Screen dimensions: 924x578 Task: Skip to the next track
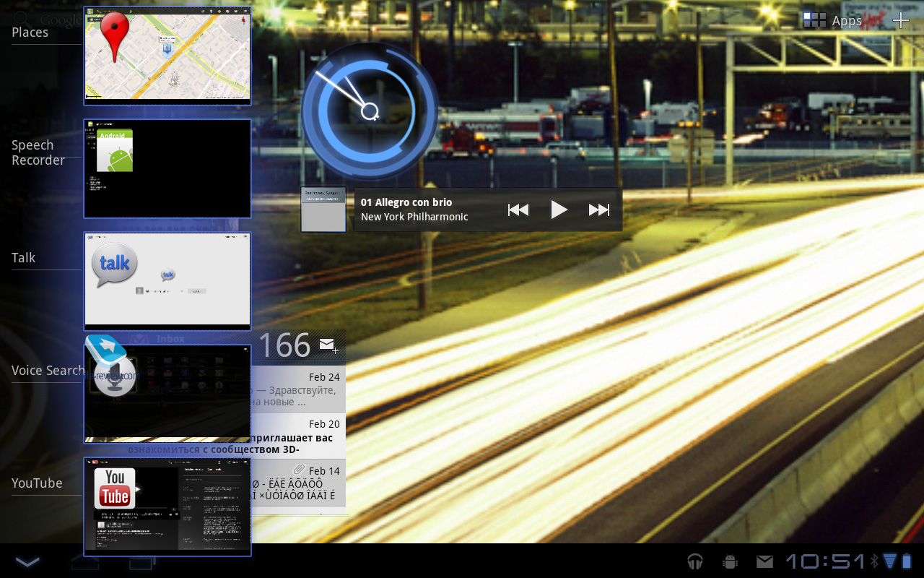coord(599,210)
